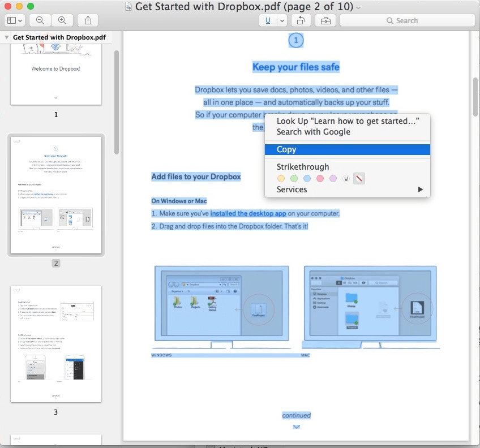Click the sidebar thumbnail scrollbar
This screenshot has width=480, height=448.
pos(117,102)
